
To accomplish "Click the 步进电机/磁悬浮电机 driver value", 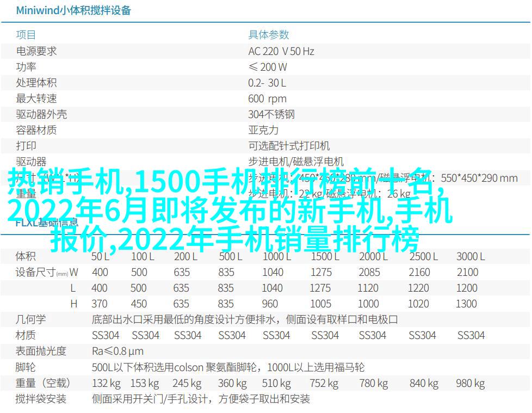I will (295, 162).
